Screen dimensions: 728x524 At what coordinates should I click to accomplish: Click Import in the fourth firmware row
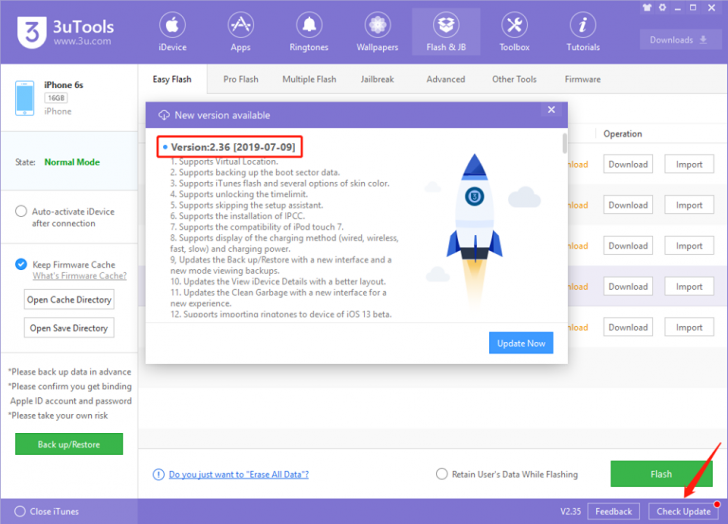pos(689,286)
